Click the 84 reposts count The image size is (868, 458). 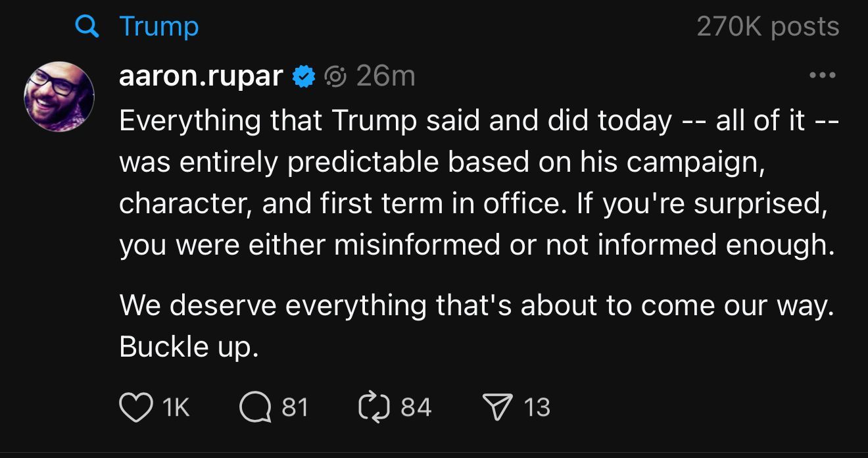click(x=416, y=407)
